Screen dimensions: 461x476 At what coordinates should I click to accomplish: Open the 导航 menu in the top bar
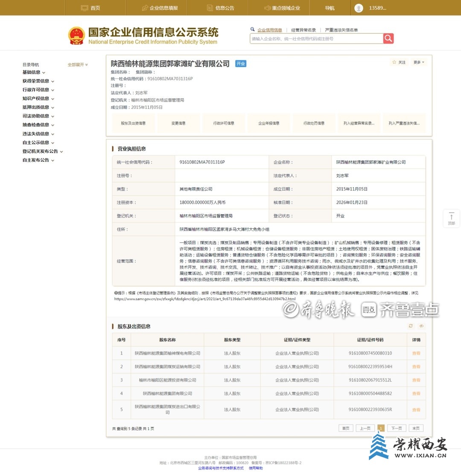tap(330, 8)
